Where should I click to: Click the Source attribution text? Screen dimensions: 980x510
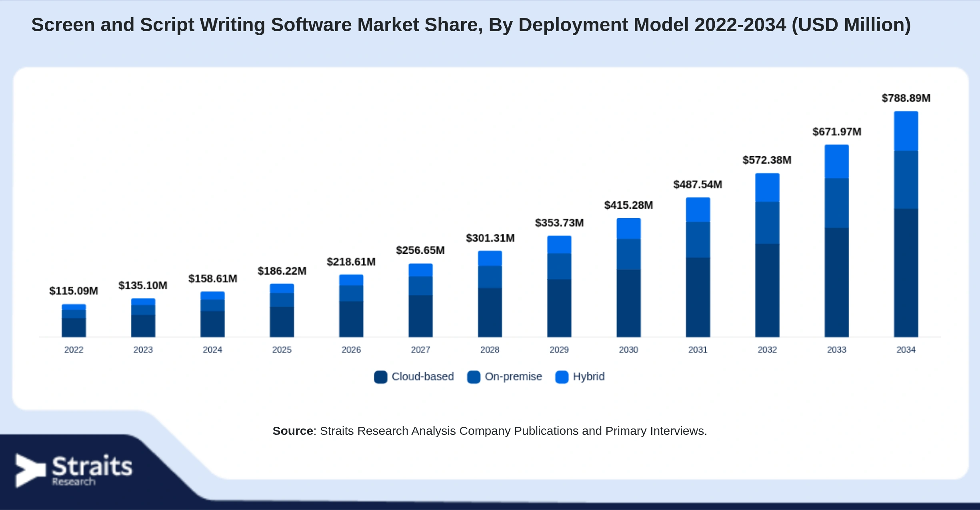pos(490,431)
